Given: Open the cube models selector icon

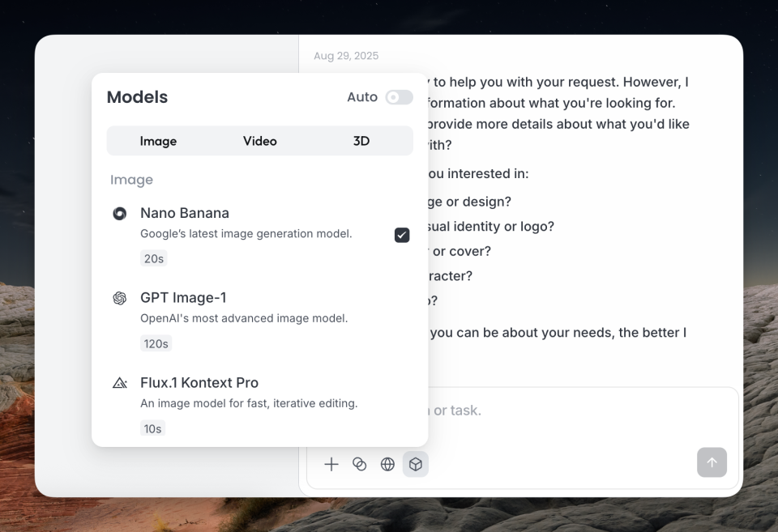Looking at the screenshot, I should pyautogui.click(x=416, y=464).
